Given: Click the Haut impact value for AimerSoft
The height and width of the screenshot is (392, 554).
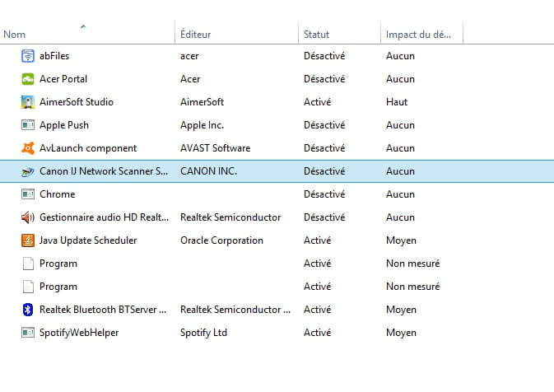Looking at the screenshot, I should click(x=397, y=102).
